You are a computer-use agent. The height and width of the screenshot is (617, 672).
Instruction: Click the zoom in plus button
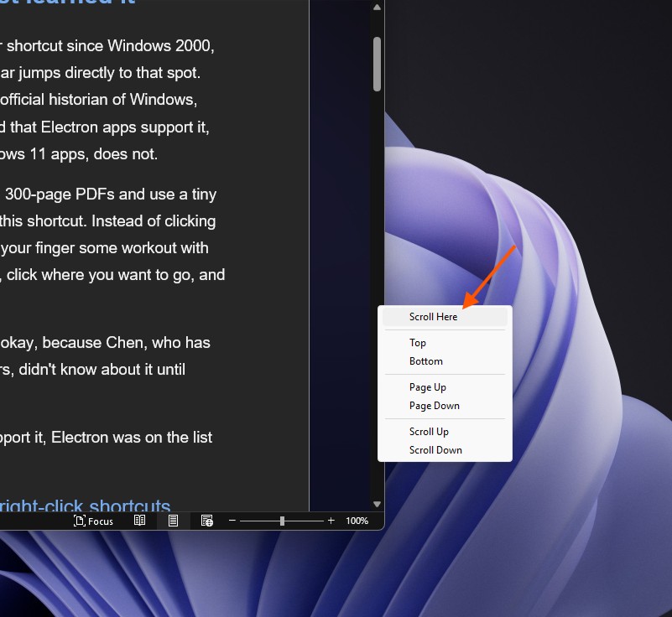pos(331,521)
